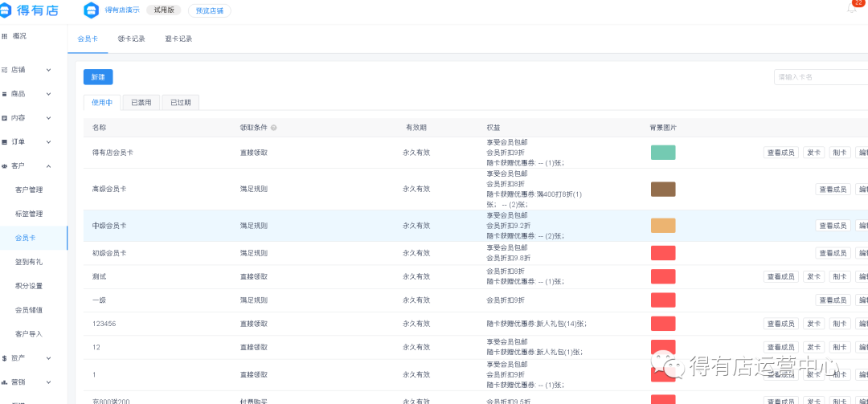Image resolution: width=868 pixels, height=404 pixels.
Task: Focus the card name search field
Action: (x=820, y=77)
